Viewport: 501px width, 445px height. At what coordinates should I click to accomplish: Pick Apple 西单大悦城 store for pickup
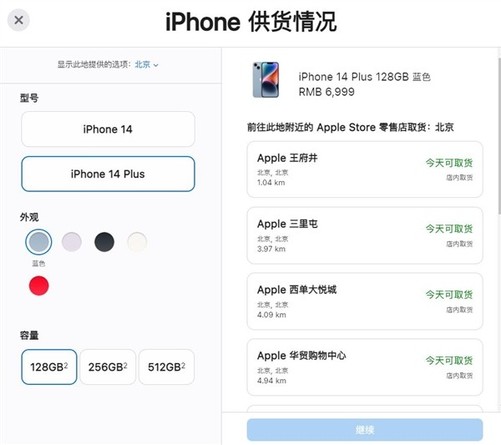365,301
